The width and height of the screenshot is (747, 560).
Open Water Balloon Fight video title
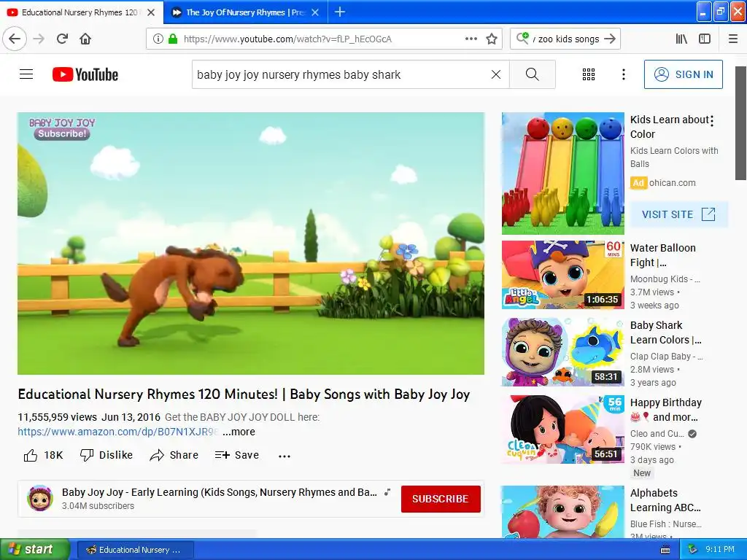click(663, 255)
